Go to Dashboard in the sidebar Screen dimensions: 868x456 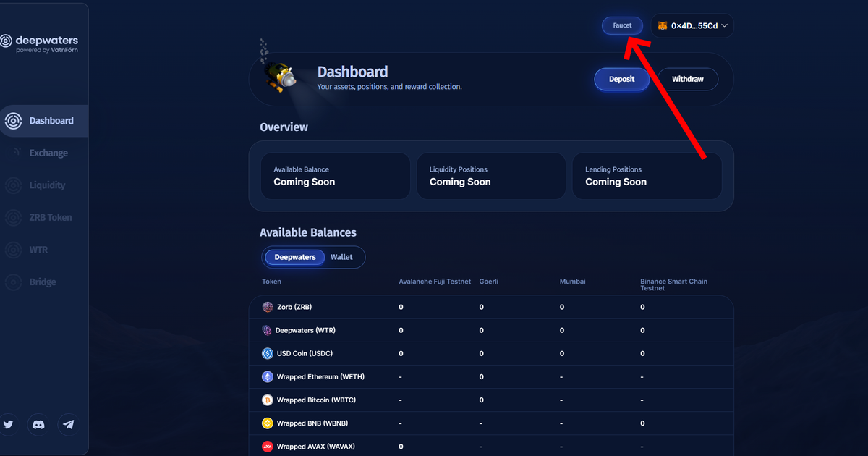[44, 121]
